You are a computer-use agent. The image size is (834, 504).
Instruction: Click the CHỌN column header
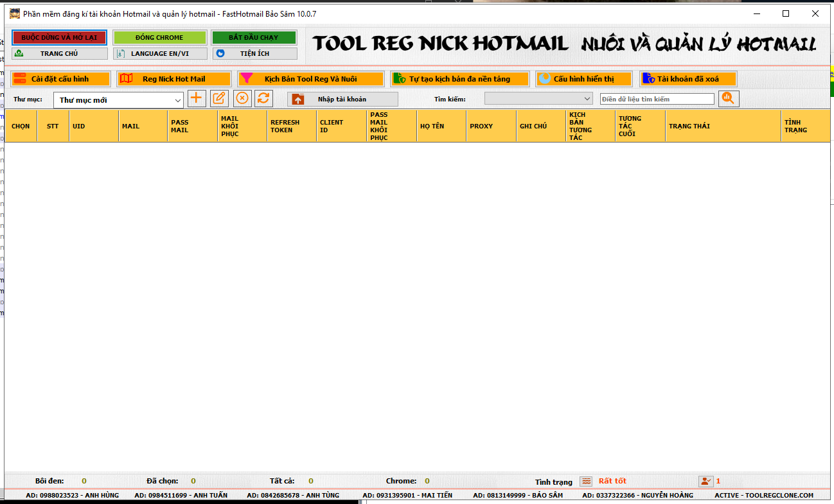(21, 126)
